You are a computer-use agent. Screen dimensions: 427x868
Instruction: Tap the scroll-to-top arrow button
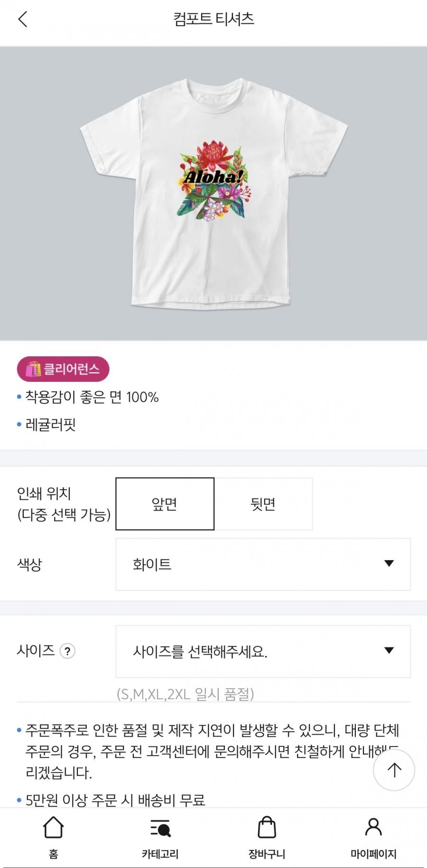click(x=394, y=770)
